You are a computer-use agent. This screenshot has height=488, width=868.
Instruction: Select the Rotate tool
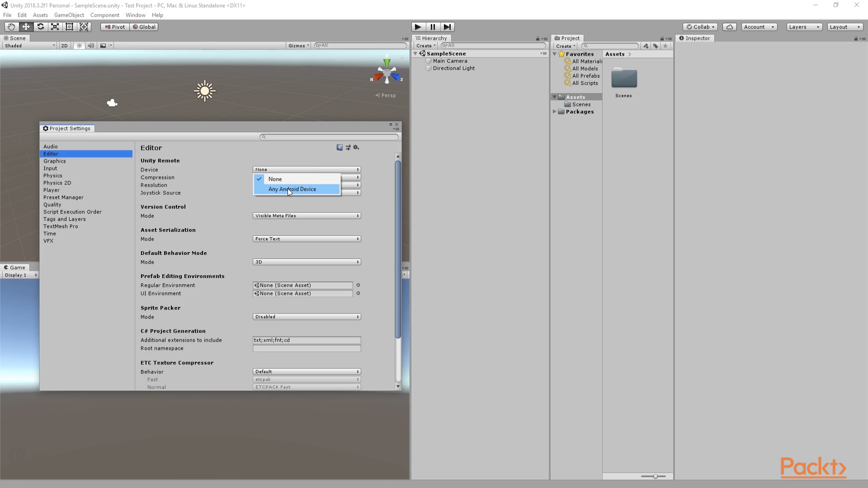(x=40, y=27)
